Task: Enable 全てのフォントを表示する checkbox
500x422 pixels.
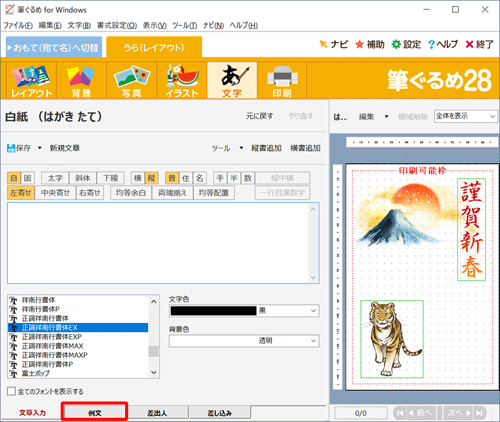Action: (x=11, y=391)
